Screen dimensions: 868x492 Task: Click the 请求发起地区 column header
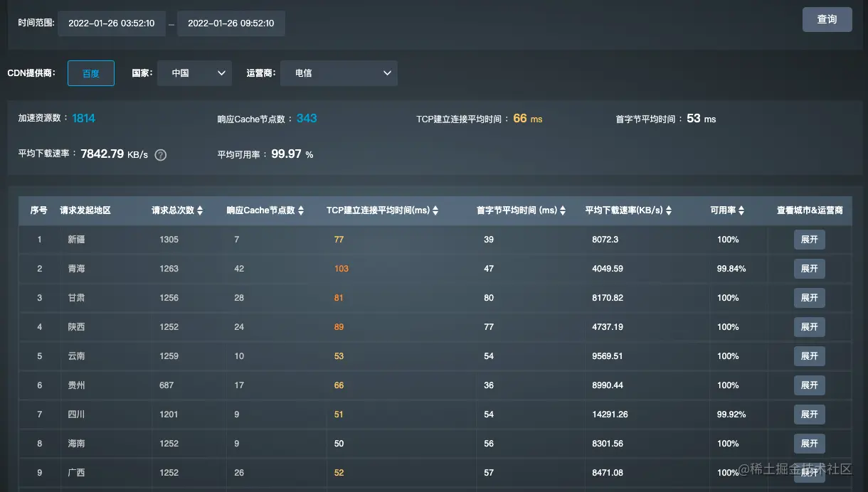[85, 210]
